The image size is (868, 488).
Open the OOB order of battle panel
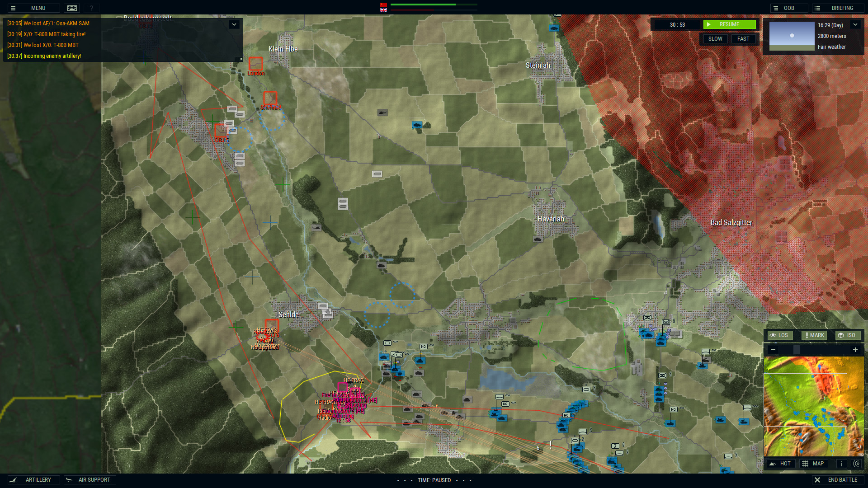[x=789, y=8]
